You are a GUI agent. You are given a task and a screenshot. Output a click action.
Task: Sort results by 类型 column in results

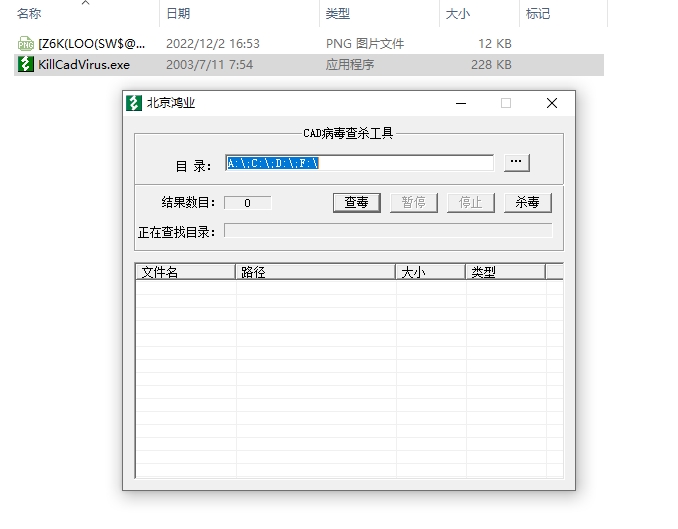505,272
